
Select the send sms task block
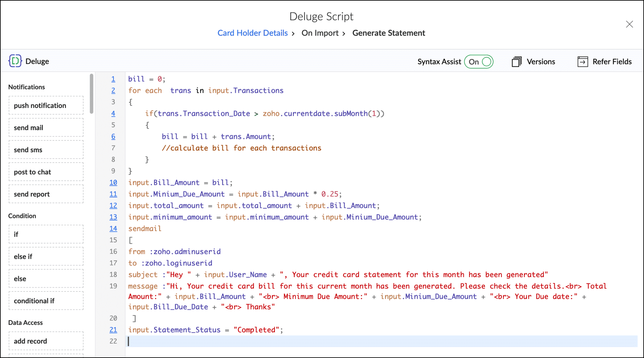click(x=46, y=150)
